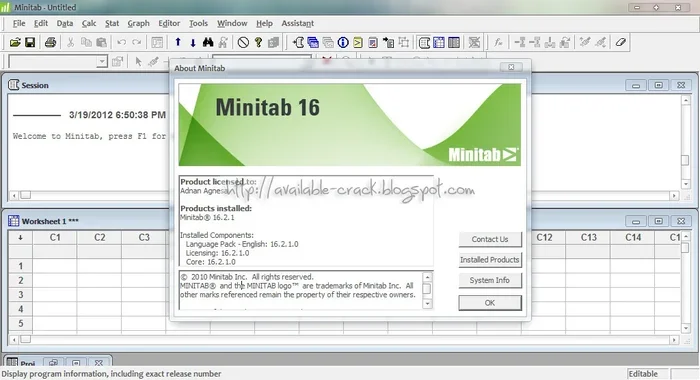Expand the empty toolbar combo box
The width and height of the screenshot is (700, 380).
tap(102, 62)
